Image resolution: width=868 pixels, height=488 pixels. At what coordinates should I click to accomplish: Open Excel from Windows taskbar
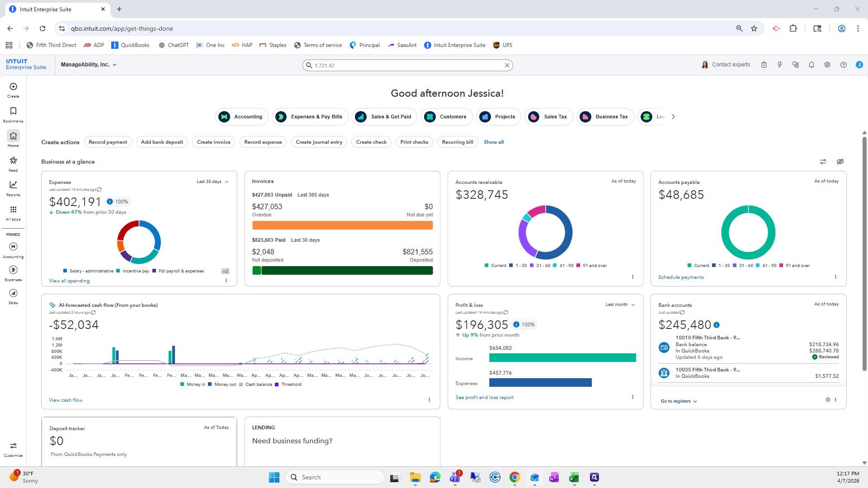point(574,477)
